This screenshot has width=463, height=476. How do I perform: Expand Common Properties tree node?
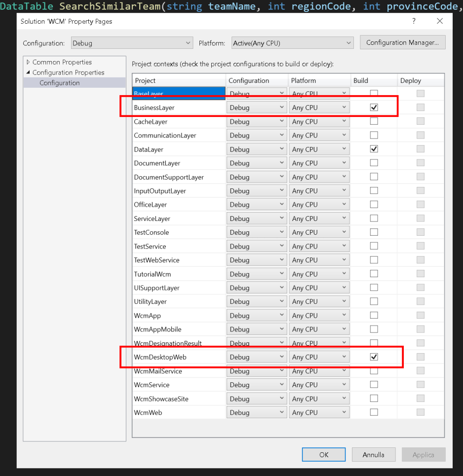click(28, 62)
